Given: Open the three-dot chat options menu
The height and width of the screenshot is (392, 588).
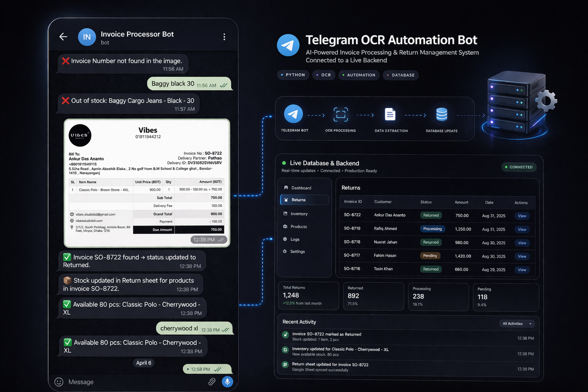Looking at the screenshot, I should 224,37.
